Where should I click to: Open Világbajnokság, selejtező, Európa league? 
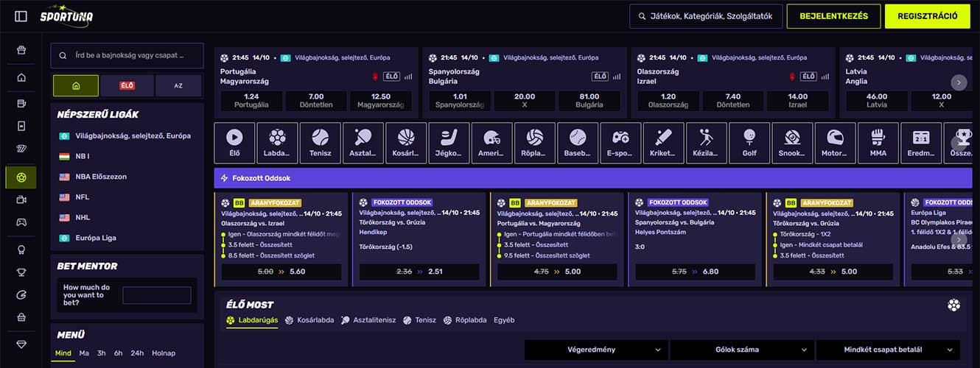(x=125, y=135)
